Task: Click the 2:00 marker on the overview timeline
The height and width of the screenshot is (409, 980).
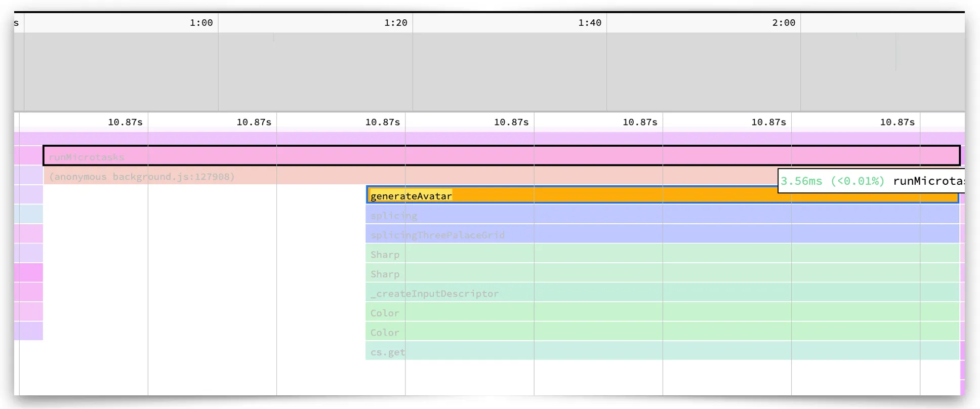Action: coord(784,23)
